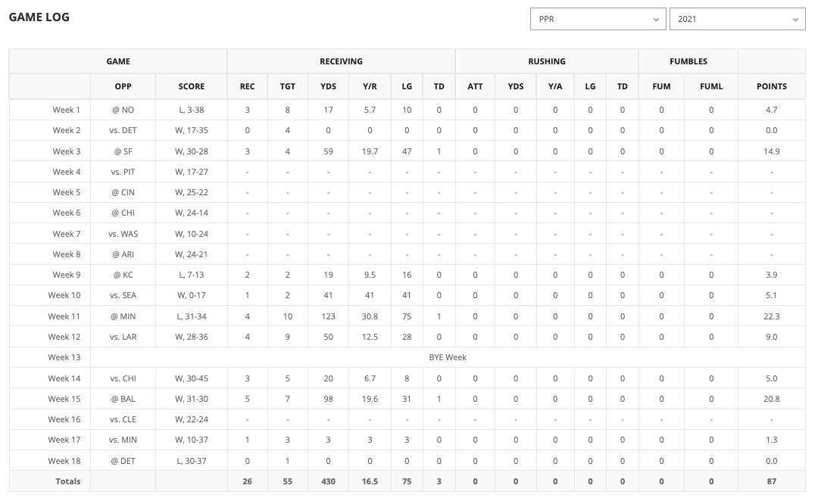
Task: Select the Week 6 row label
Action: pyautogui.click(x=66, y=213)
